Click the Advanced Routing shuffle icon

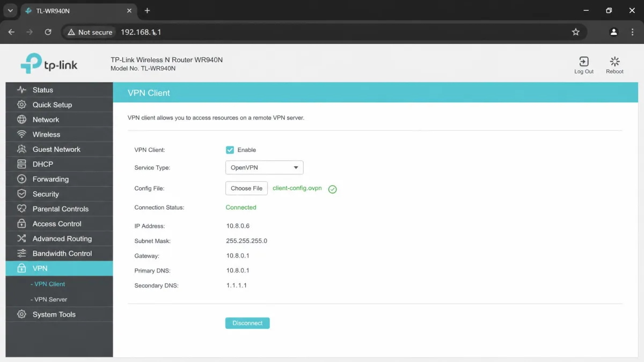coord(21,239)
